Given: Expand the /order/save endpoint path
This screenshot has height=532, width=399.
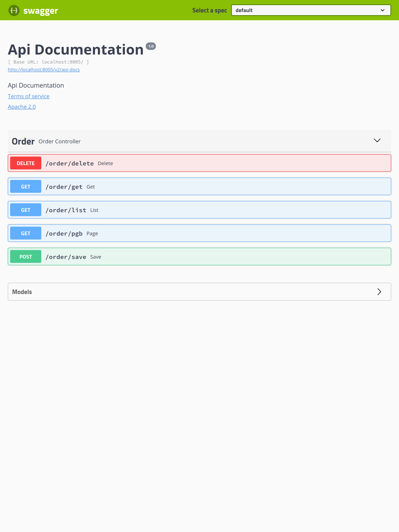Looking at the screenshot, I should point(66,257).
